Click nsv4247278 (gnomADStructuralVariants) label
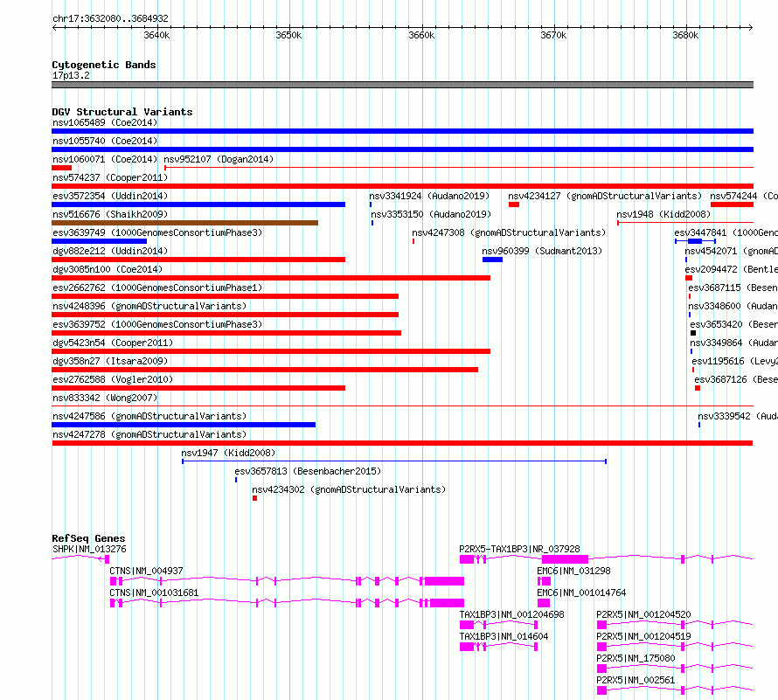The width and height of the screenshot is (778, 700). tap(149, 434)
